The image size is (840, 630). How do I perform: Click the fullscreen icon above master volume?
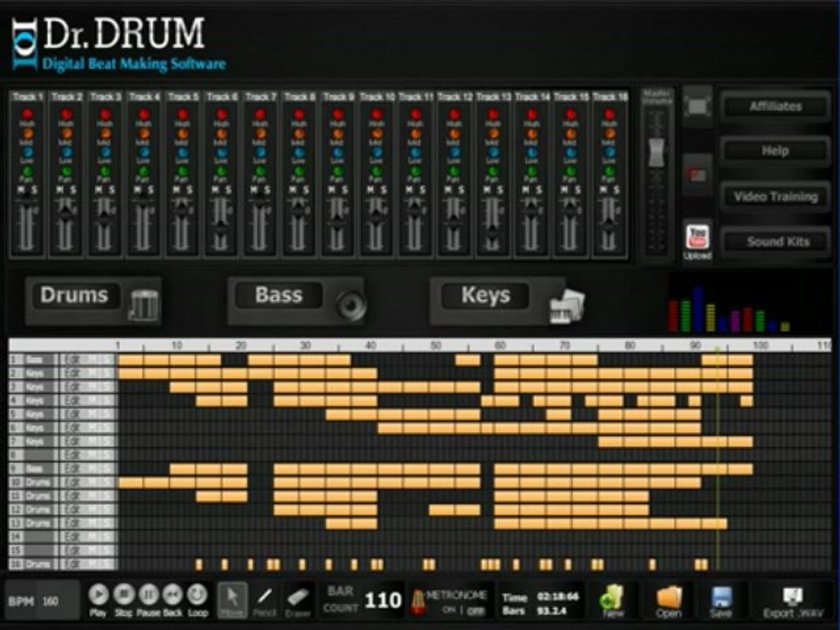click(697, 107)
